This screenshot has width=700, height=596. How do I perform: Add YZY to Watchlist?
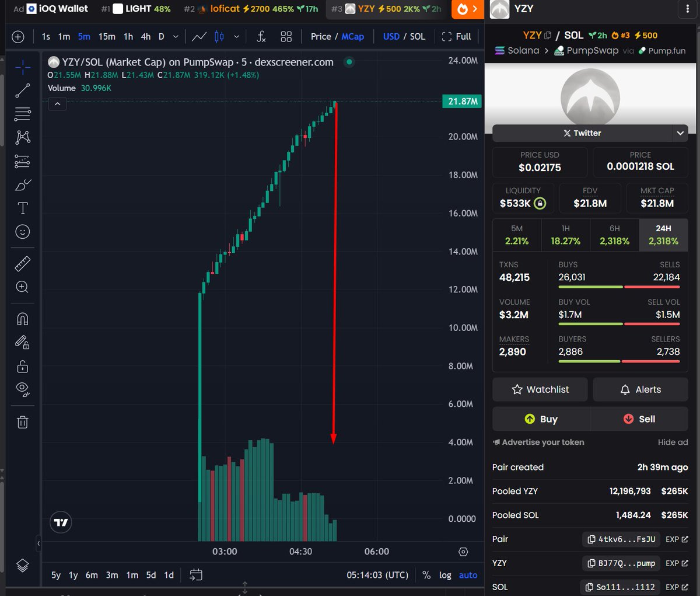[x=540, y=389]
